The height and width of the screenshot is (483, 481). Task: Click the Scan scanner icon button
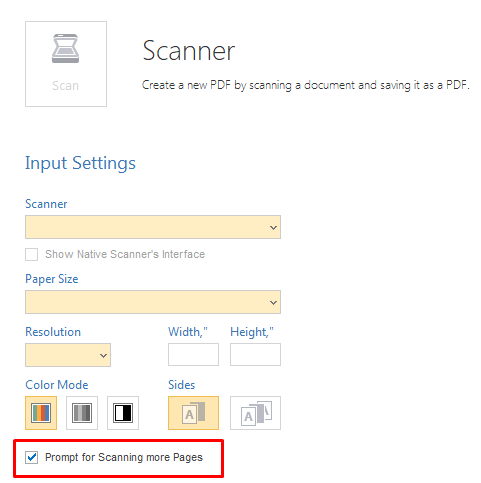coord(66,64)
